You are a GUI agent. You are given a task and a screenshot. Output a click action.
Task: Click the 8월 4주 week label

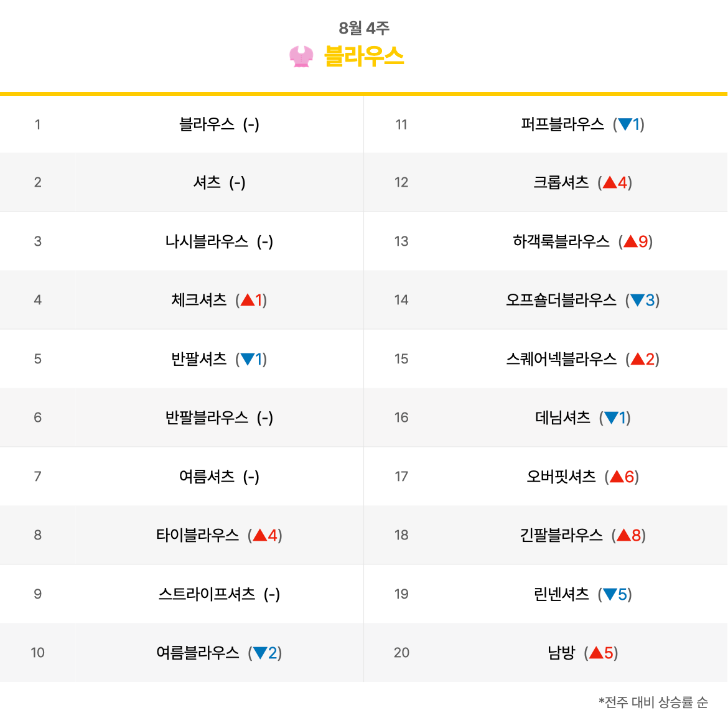pos(364,28)
